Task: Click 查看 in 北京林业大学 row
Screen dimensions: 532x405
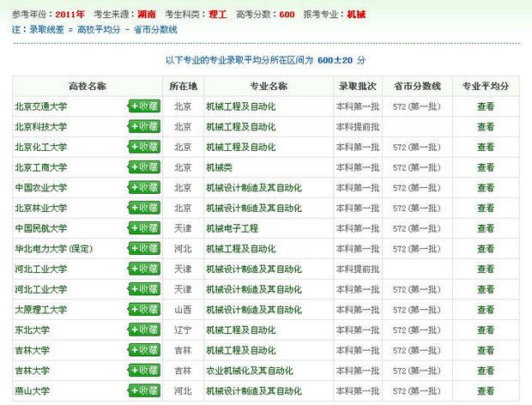Action: (x=486, y=209)
